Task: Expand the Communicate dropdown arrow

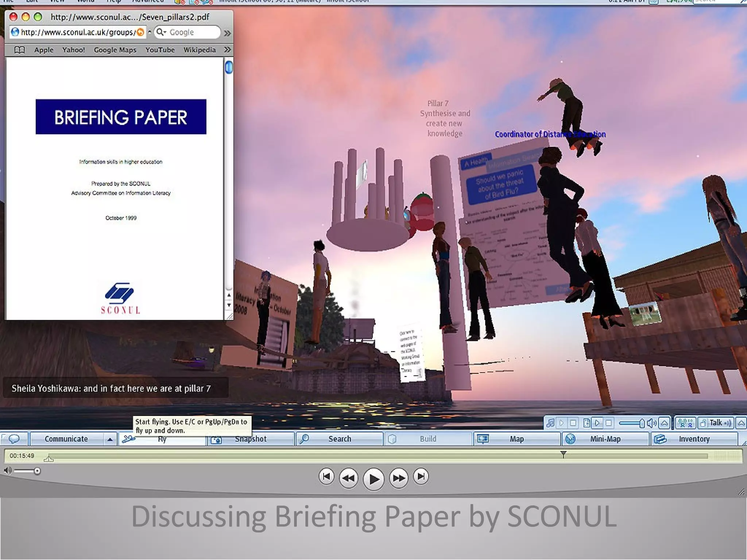Action: (110, 439)
